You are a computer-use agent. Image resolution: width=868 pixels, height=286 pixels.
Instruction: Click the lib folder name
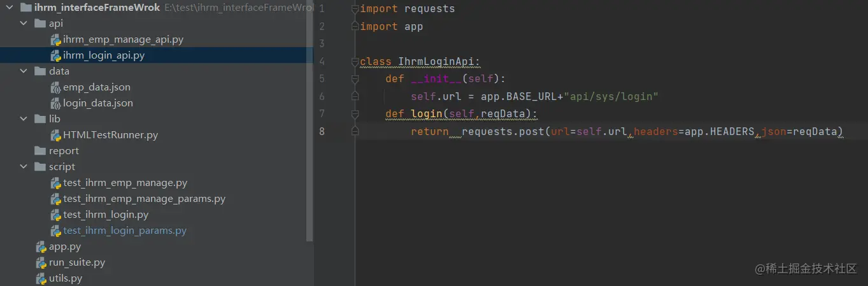tap(55, 119)
